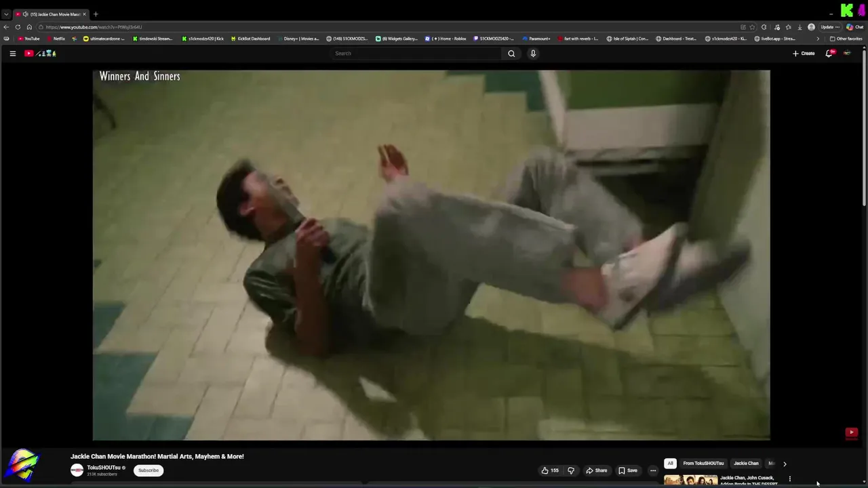This screenshot has width=868, height=488.
Task: Dislike the video with thumbs down
Action: coord(571,470)
